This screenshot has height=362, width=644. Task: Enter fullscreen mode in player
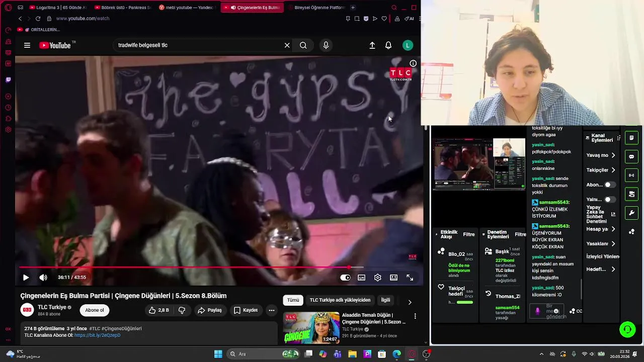410,278
